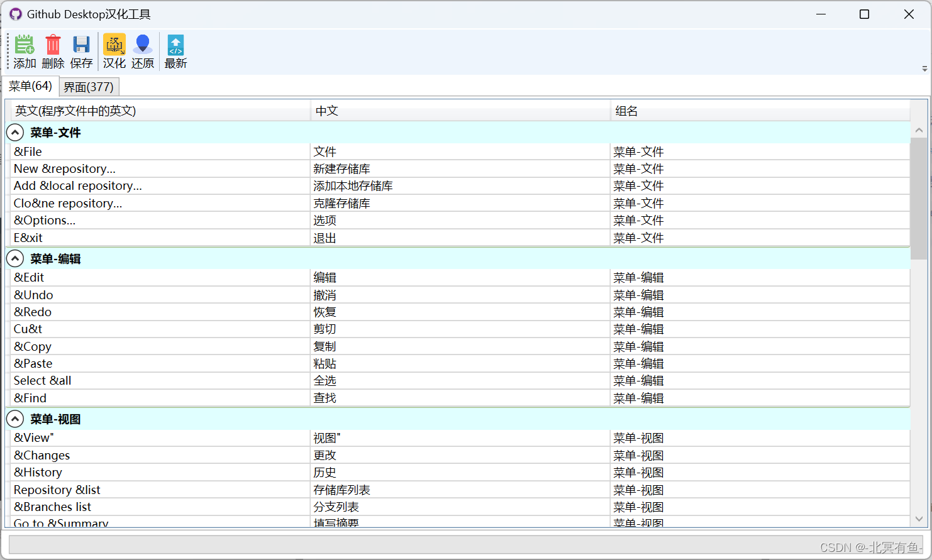The image size is (932, 560).
Task: Click the 克隆存储库 translation cell
Action: pyautogui.click(x=461, y=203)
